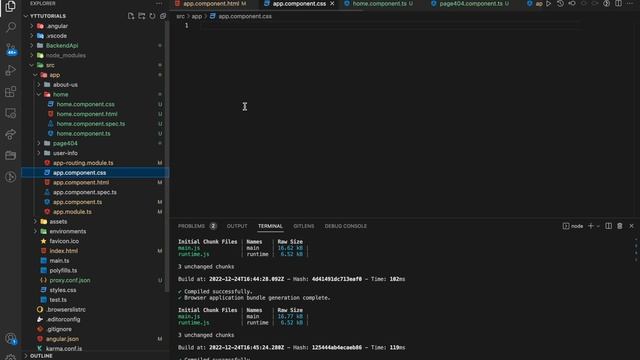Open the GITLENS panel tab
The image size is (640, 360).
click(x=304, y=226)
